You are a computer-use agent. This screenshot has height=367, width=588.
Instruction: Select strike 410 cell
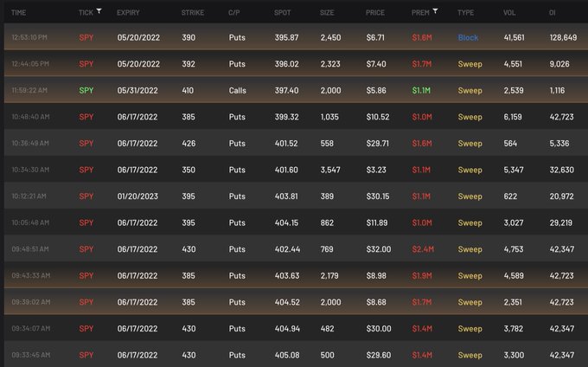click(188, 90)
